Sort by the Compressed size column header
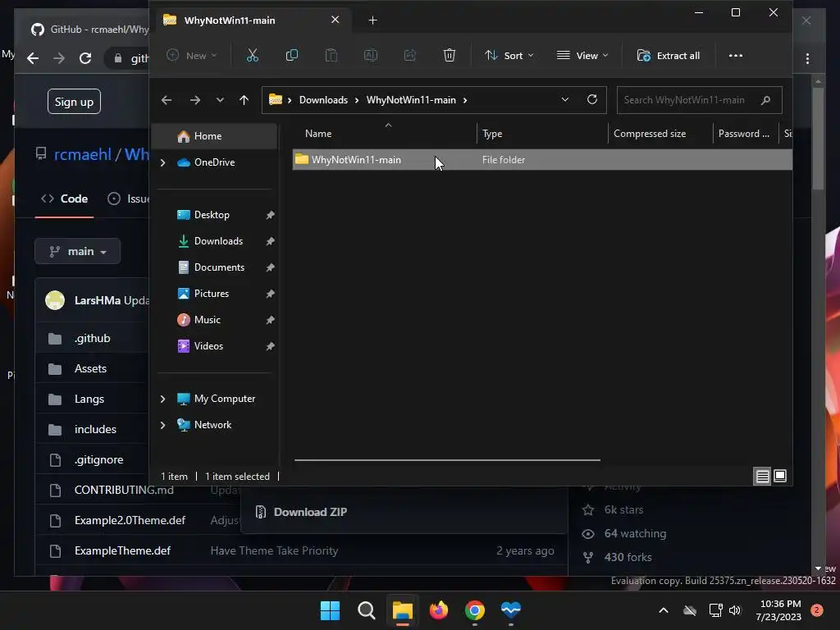The width and height of the screenshot is (840, 630). (650, 134)
